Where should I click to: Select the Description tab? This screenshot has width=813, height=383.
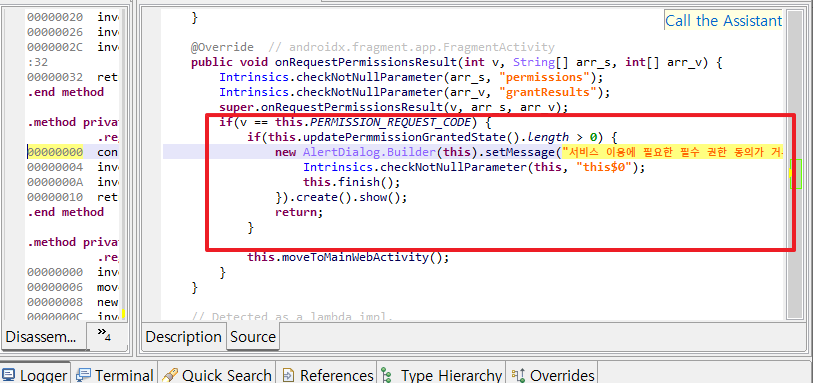coord(184,337)
